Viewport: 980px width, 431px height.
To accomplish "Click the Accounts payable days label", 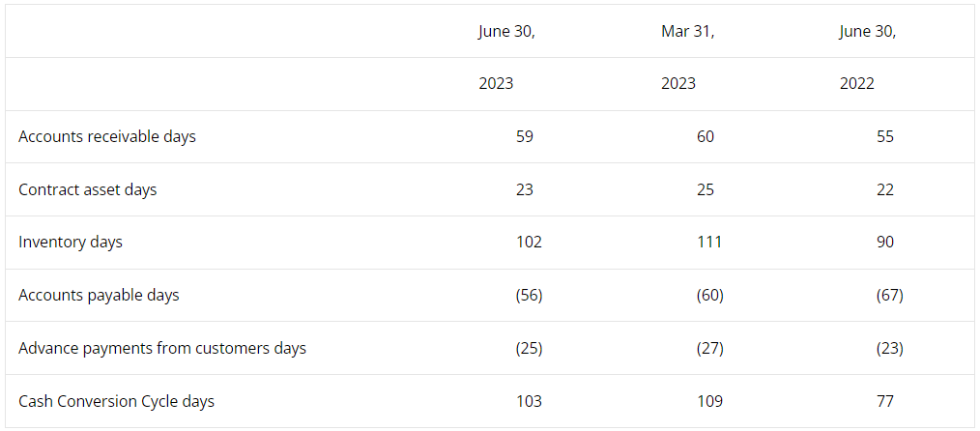I will (99, 296).
